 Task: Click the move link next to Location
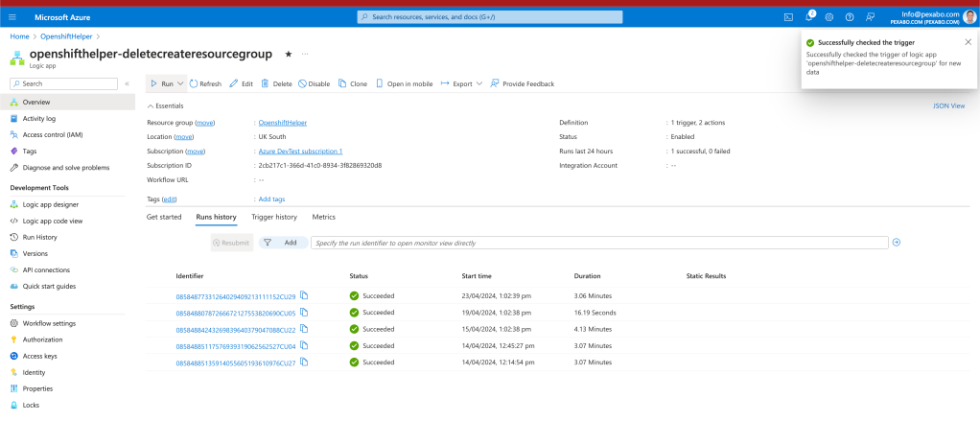tap(184, 137)
